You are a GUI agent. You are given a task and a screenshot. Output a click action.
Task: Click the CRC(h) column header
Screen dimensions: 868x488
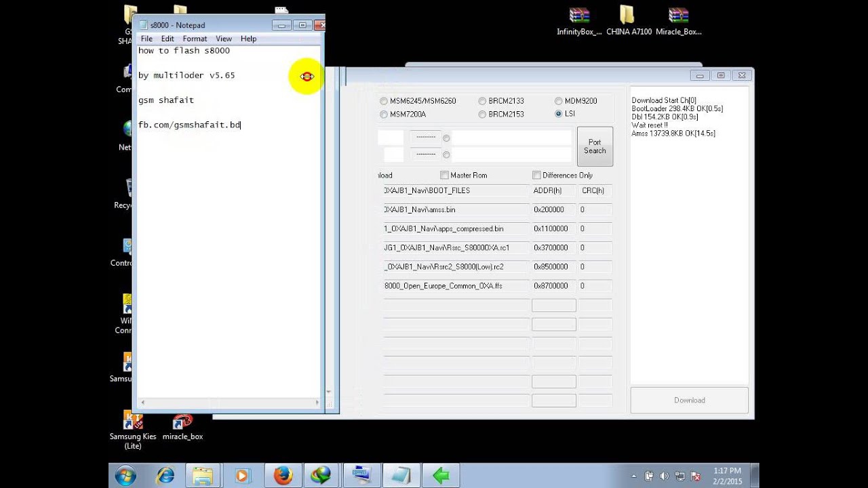click(595, 191)
